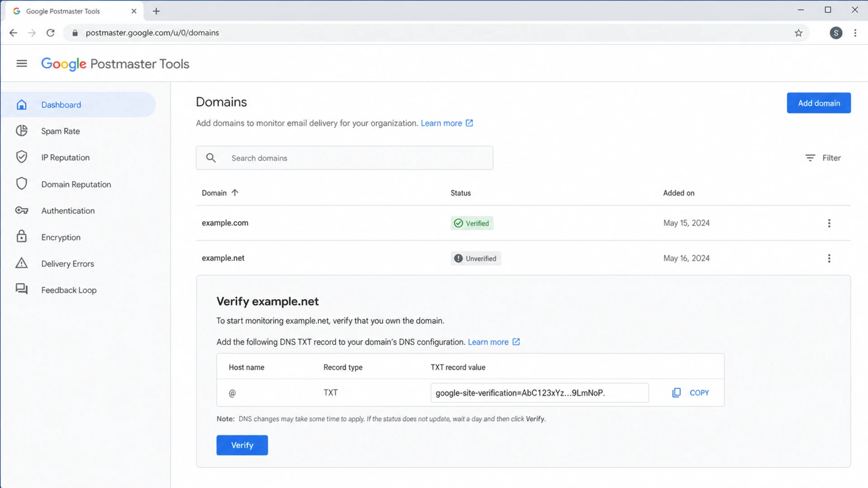Click the Verify example.net heading
Image resolution: width=868 pixels, height=488 pixels.
pos(268,301)
